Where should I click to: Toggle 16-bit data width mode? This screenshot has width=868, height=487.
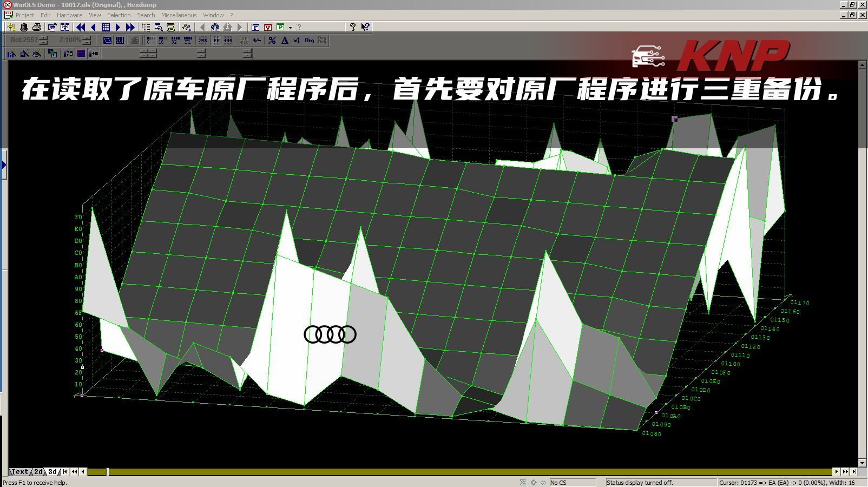point(162,40)
